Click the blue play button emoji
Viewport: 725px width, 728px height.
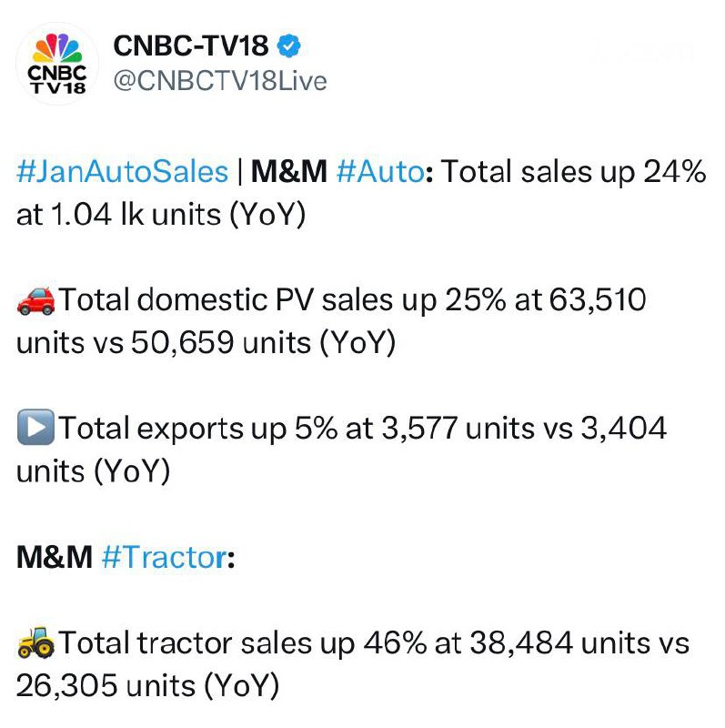(x=35, y=428)
